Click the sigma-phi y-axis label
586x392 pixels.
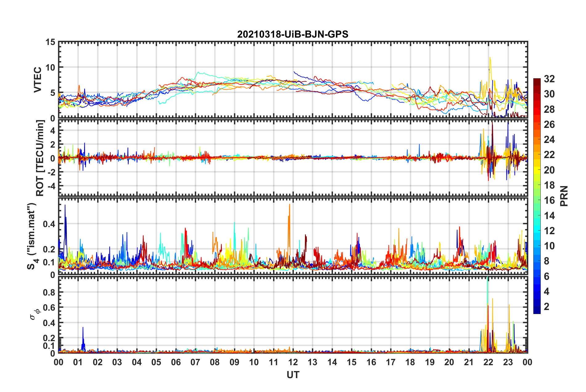pyautogui.click(x=35, y=314)
